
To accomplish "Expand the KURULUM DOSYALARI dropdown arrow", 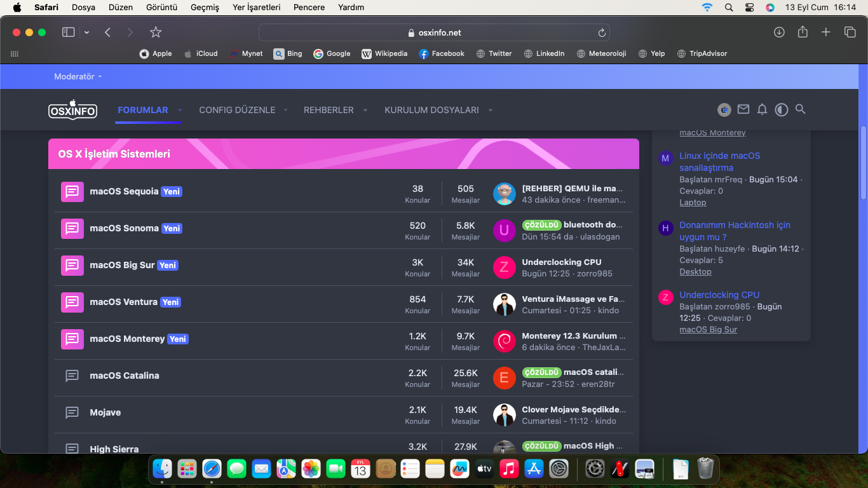I will (x=491, y=110).
